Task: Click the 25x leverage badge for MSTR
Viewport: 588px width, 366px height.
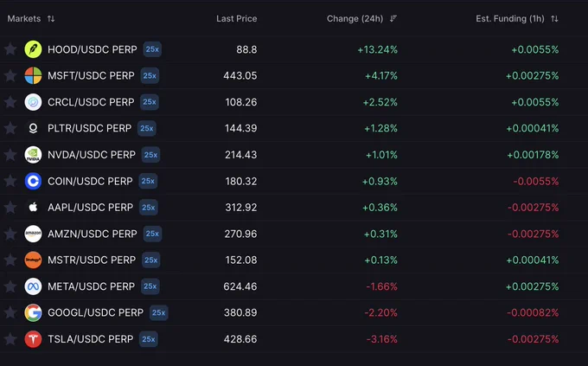Action: click(151, 260)
